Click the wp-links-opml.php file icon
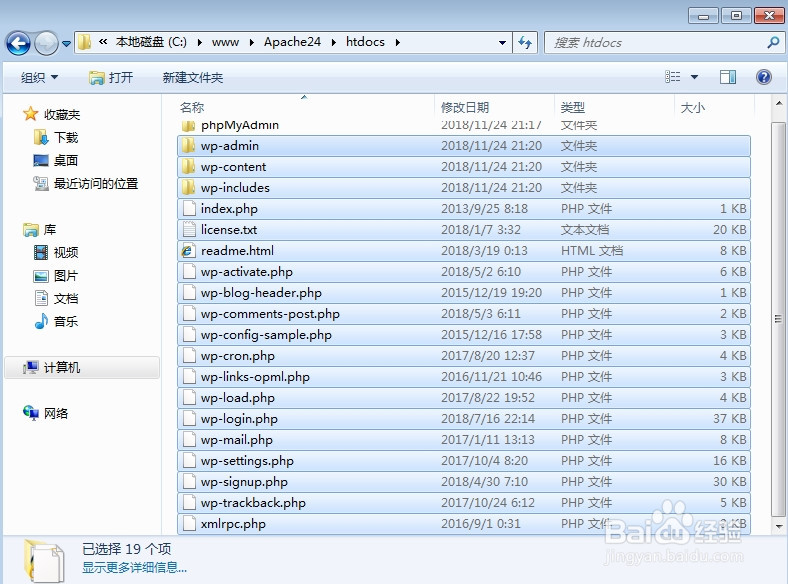Image resolution: width=788 pixels, height=584 pixels. tap(189, 377)
